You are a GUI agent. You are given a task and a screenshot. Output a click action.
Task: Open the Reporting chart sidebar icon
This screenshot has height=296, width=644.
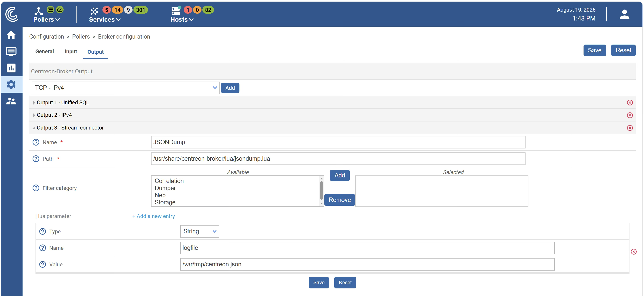click(x=11, y=68)
